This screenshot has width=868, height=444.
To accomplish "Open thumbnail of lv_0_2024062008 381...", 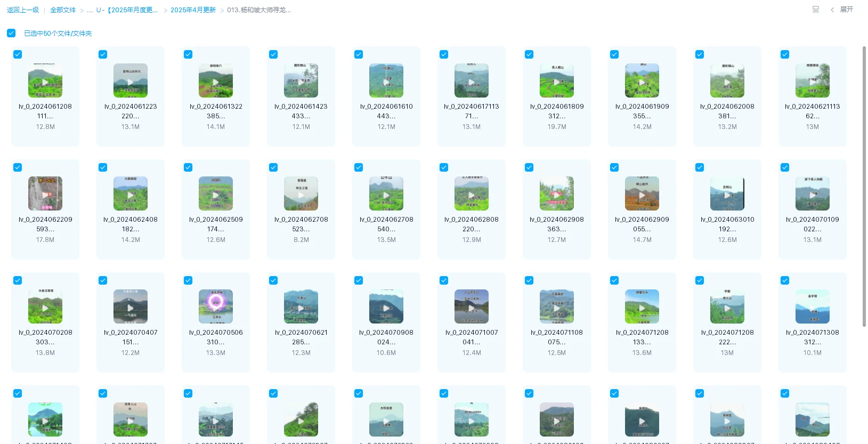I will tap(727, 80).
